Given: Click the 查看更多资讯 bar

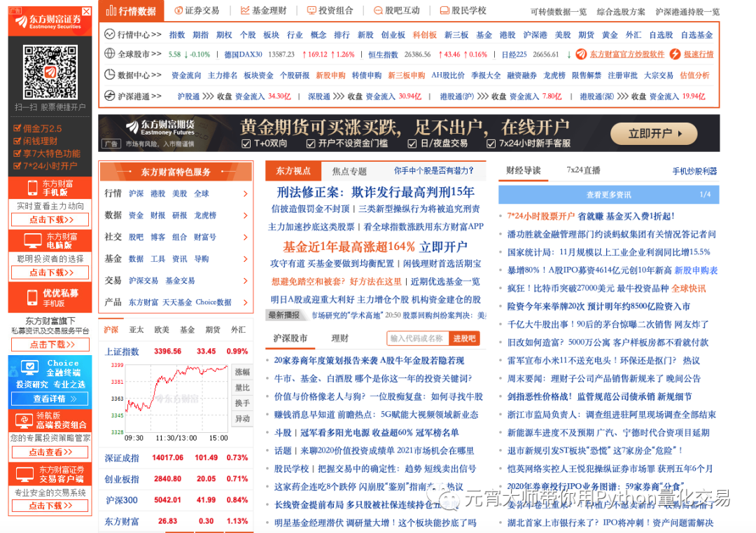Looking at the screenshot, I should [x=608, y=195].
